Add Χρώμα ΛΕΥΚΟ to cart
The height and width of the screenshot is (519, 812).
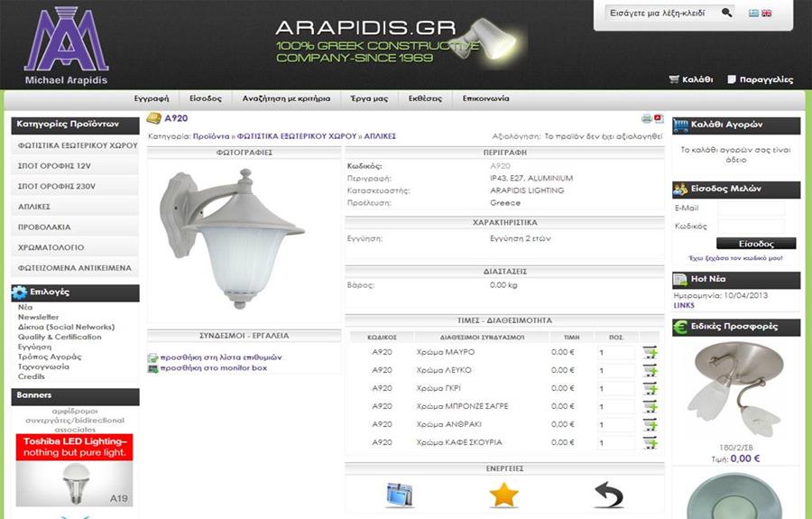point(650,370)
